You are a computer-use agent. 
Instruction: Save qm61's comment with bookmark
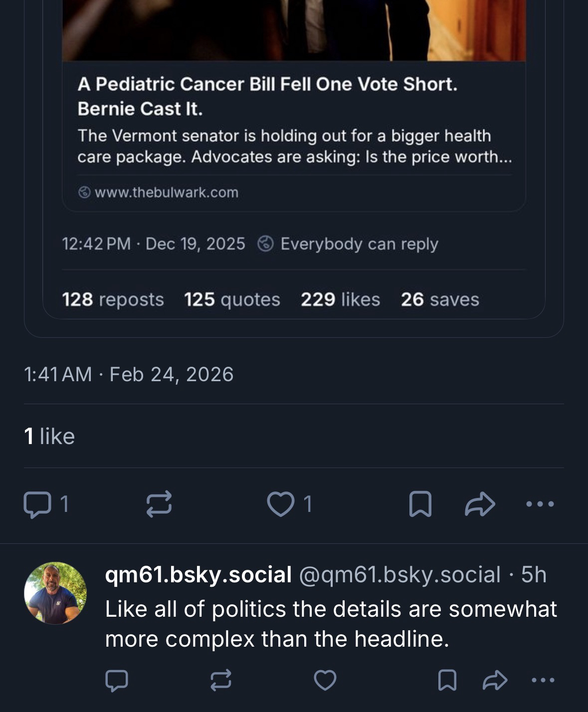[447, 680]
